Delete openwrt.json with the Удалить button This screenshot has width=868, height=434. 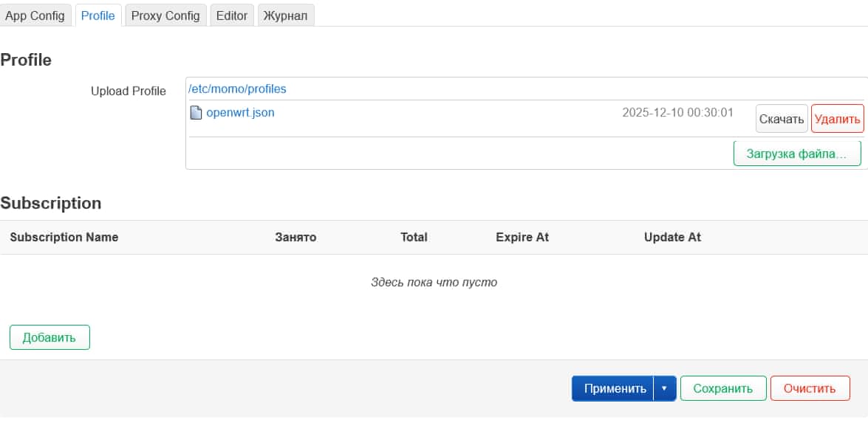(x=837, y=118)
